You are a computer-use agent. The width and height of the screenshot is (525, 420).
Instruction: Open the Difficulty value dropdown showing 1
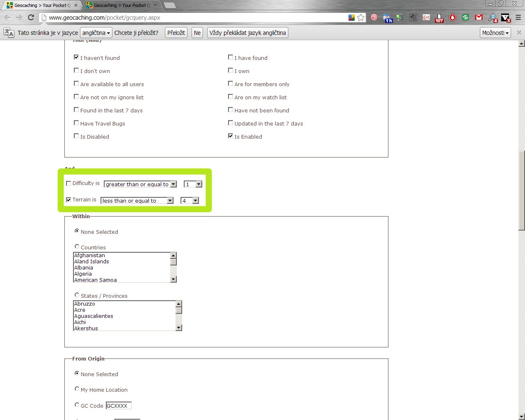coord(193,184)
